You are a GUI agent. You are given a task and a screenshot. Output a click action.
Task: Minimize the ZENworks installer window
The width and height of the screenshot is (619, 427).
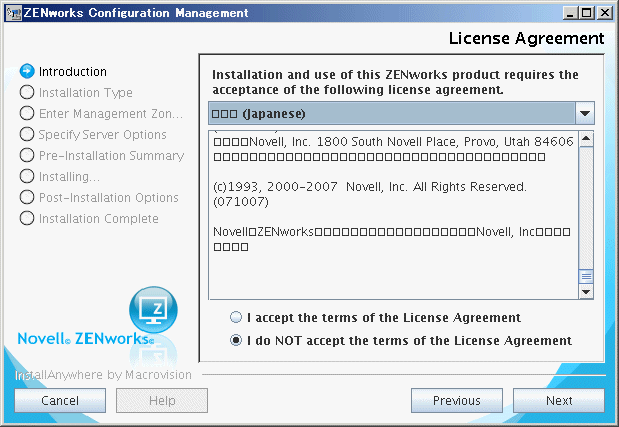pyautogui.click(x=570, y=13)
